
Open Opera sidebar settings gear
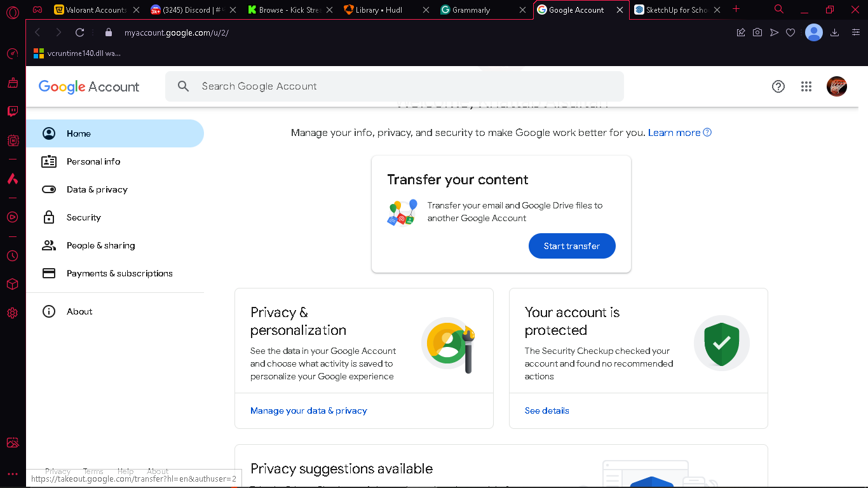pos(12,313)
